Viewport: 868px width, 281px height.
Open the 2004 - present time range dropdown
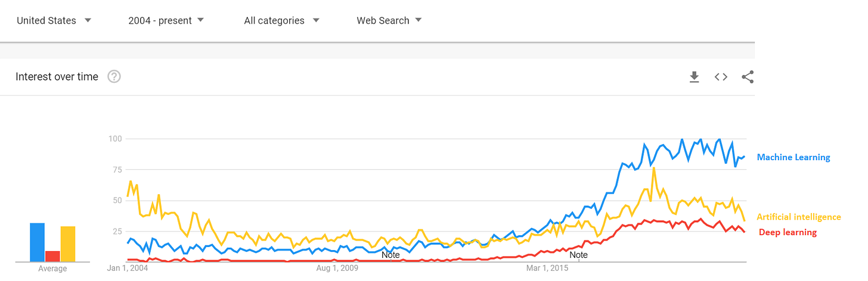[166, 20]
